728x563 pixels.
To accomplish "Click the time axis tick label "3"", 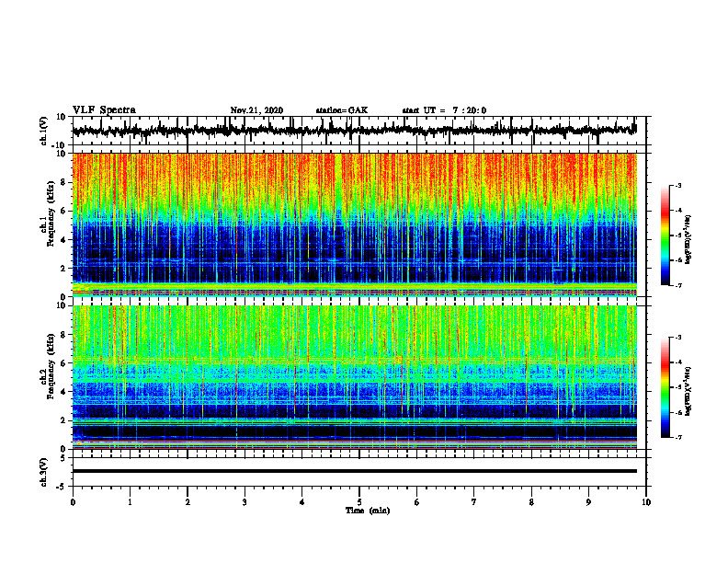I will tap(245, 502).
